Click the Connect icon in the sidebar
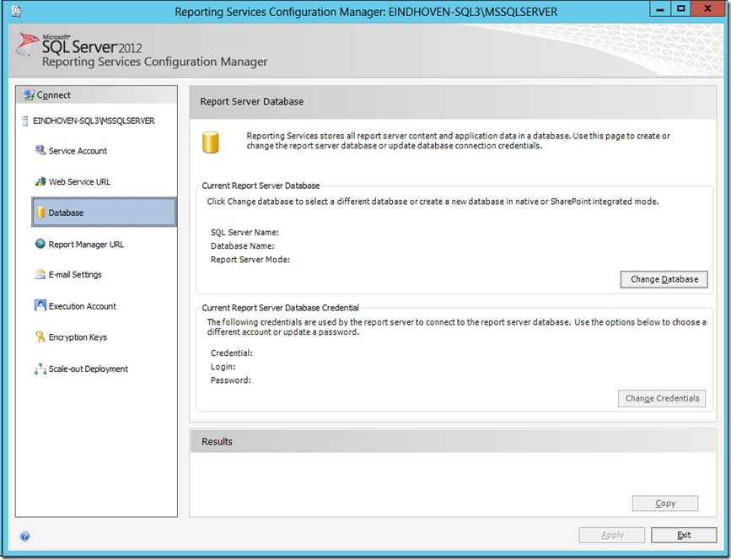The image size is (731, 560). click(29, 94)
